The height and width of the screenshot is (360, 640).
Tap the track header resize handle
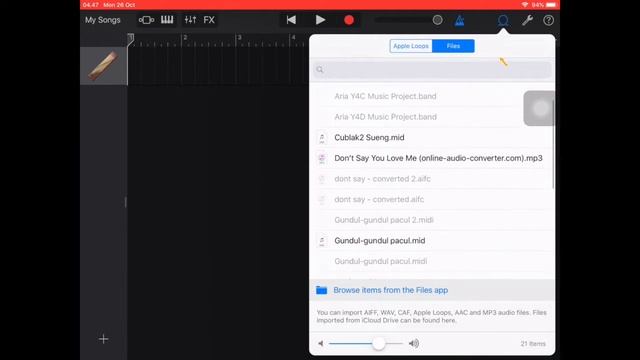[125, 202]
